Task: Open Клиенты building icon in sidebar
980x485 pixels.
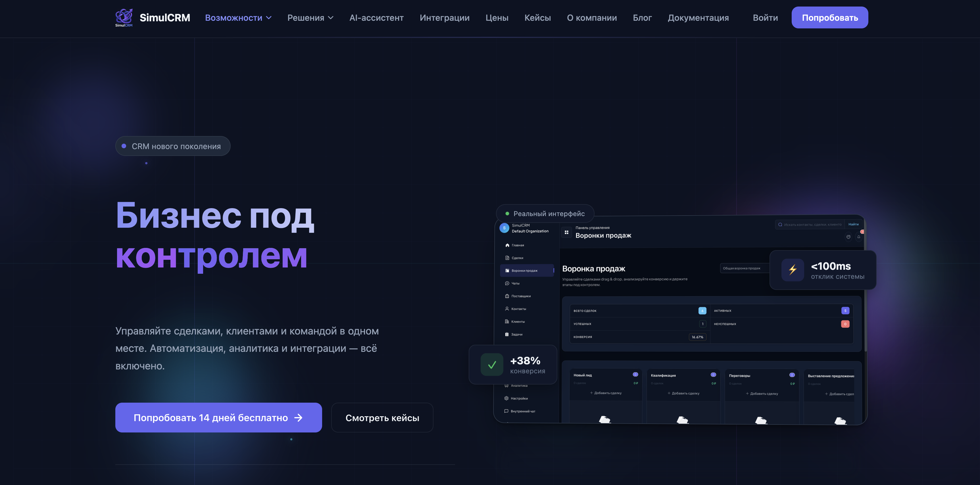Action: [x=507, y=321]
